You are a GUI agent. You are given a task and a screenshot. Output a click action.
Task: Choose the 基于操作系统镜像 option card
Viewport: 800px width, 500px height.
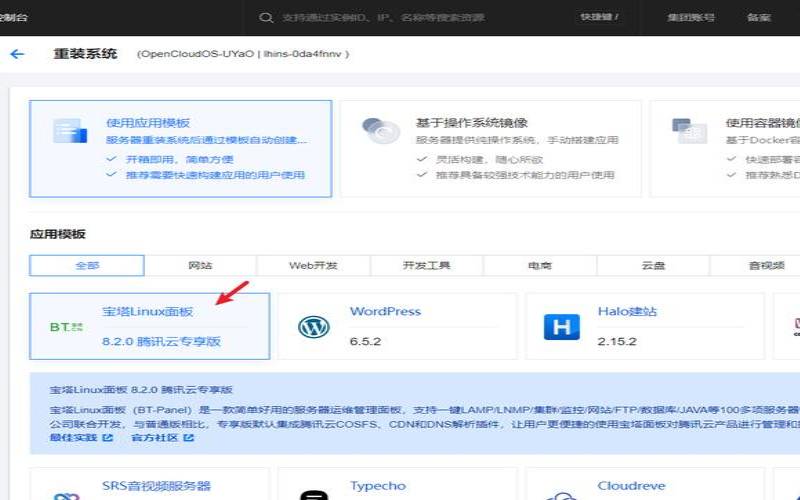490,148
